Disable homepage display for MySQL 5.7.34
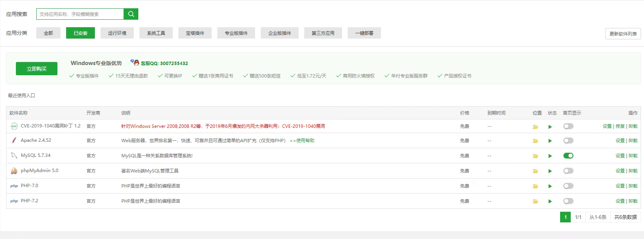Image resolution: width=644 pixels, height=239 pixels. pyautogui.click(x=568, y=155)
